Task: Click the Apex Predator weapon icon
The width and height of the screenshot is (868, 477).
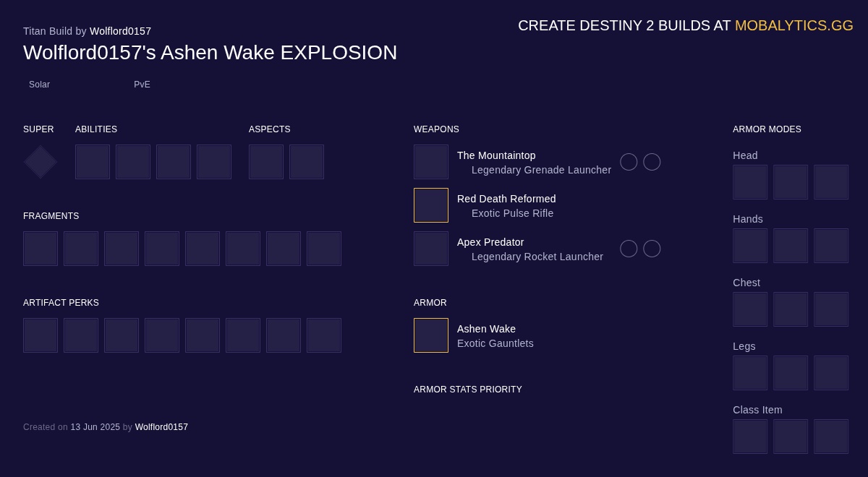Action: tap(431, 249)
